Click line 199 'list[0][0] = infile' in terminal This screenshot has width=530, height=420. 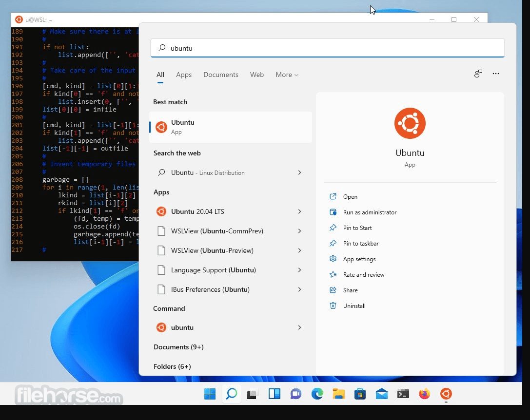(x=79, y=110)
